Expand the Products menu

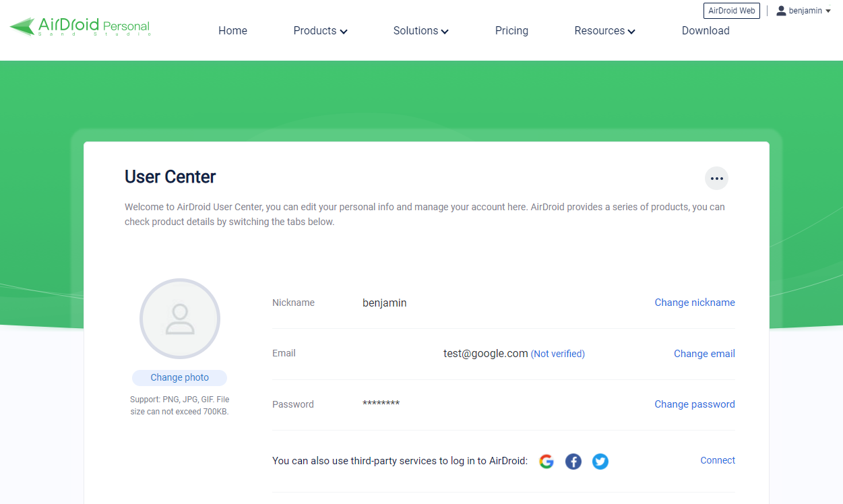320,30
